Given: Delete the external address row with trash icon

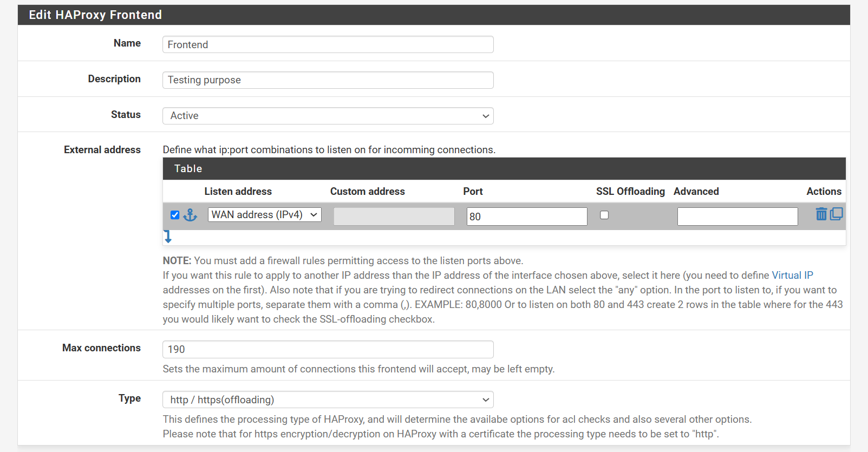Looking at the screenshot, I should (x=821, y=214).
